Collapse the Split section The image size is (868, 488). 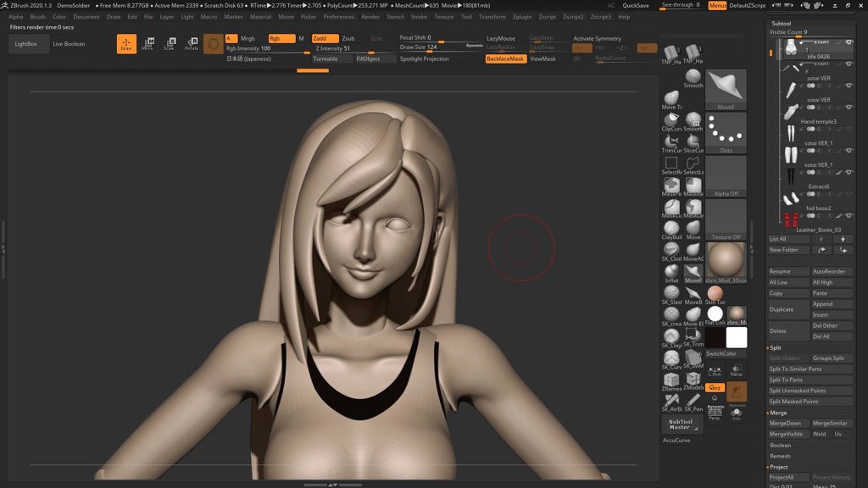tap(776, 347)
